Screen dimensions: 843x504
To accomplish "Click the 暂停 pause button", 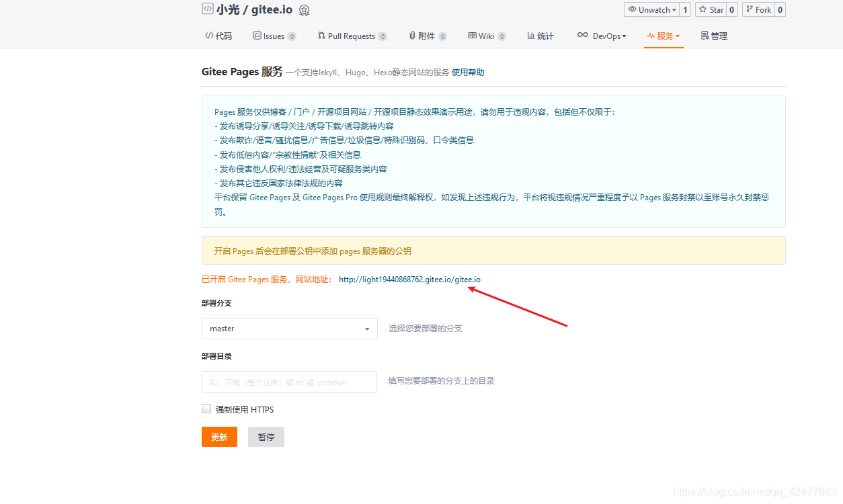I will point(266,436).
